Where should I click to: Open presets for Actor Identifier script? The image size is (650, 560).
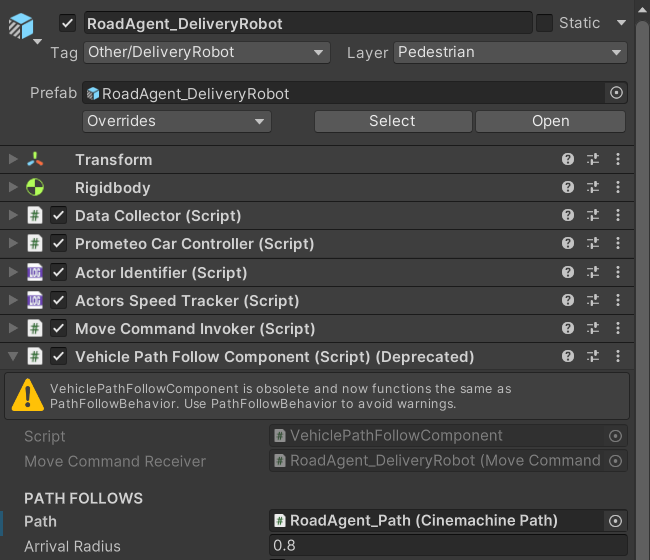[593, 272]
